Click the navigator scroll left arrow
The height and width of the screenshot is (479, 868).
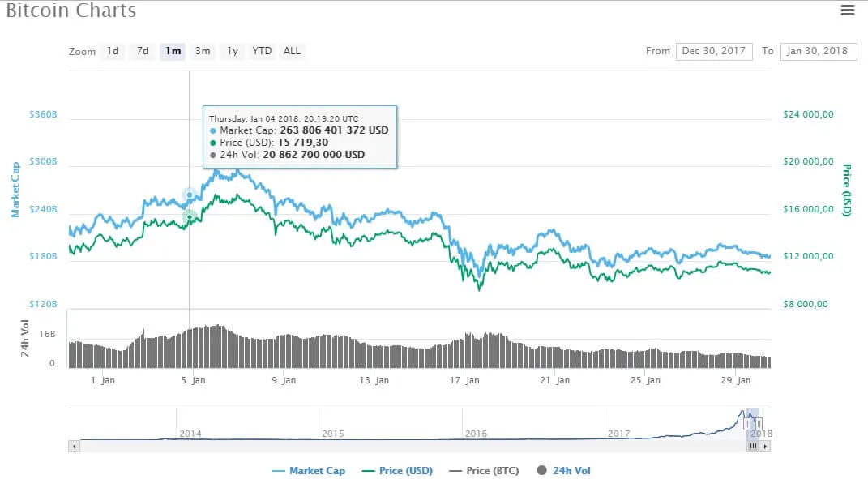click(x=74, y=446)
